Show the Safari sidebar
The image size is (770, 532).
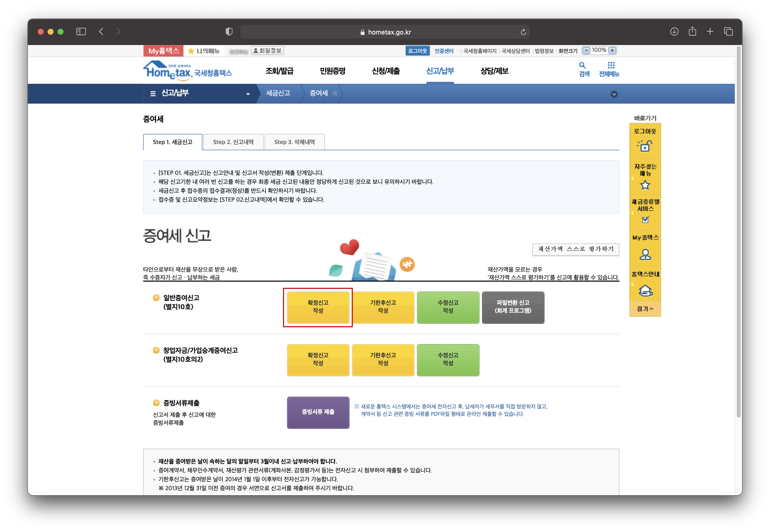(81, 32)
